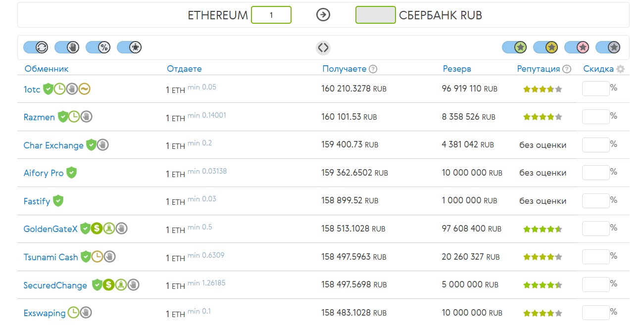The height and width of the screenshot is (326, 644).
Task: Open the Aifory Pro exchanger link
Action: (44, 173)
